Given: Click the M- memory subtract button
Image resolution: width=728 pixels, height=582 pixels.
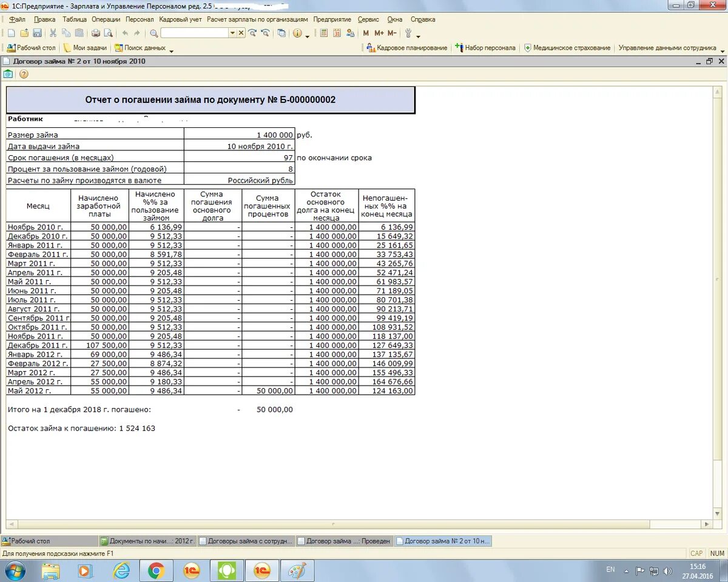Looking at the screenshot, I should pos(392,33).
